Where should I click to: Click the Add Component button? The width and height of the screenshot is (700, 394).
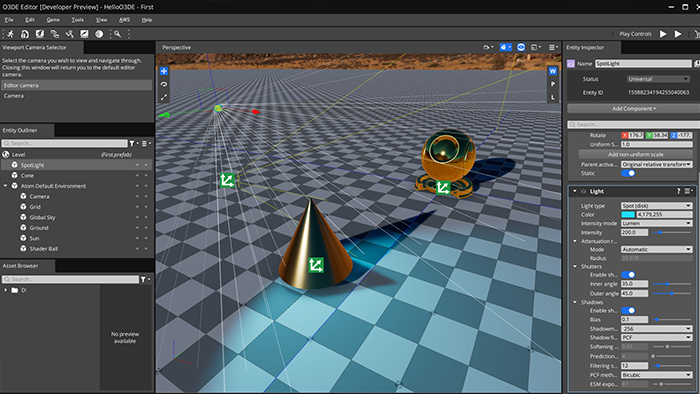pyautogui.click(x=633, y=108)
